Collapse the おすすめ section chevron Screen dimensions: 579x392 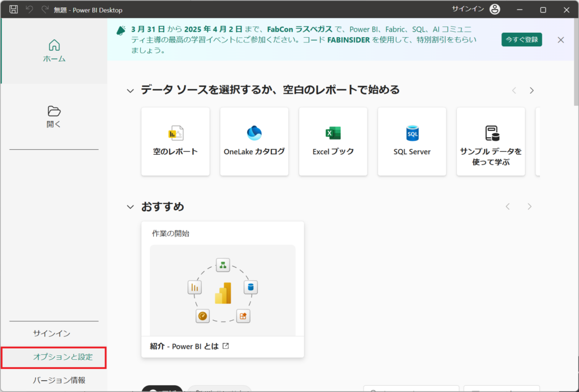[x=131, y=207]
